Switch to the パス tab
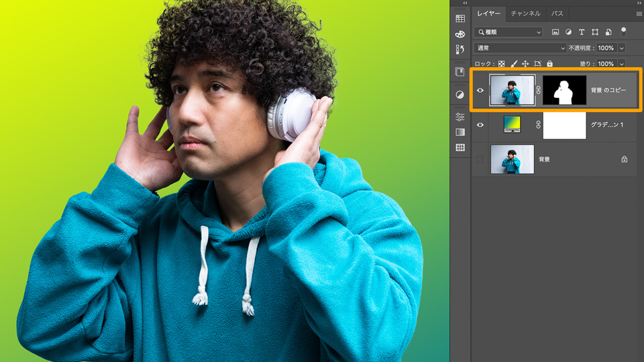This screenshot has height=362, width=644. click(x=557, y=13)
